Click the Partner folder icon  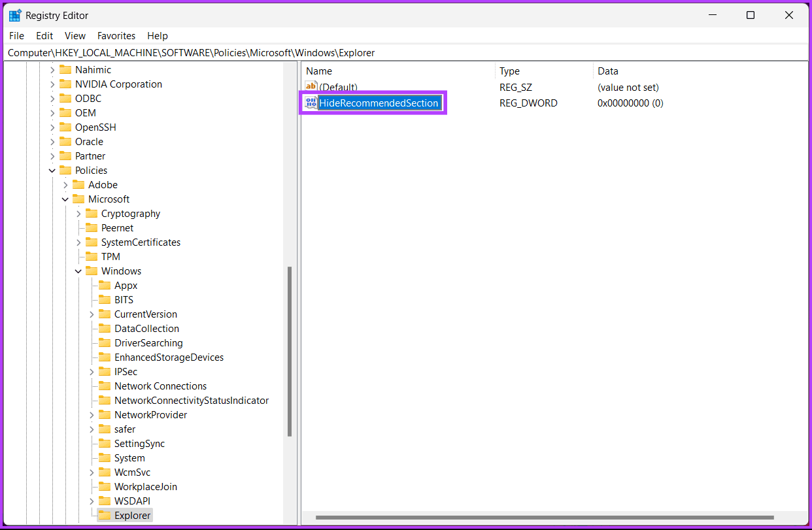65,156
